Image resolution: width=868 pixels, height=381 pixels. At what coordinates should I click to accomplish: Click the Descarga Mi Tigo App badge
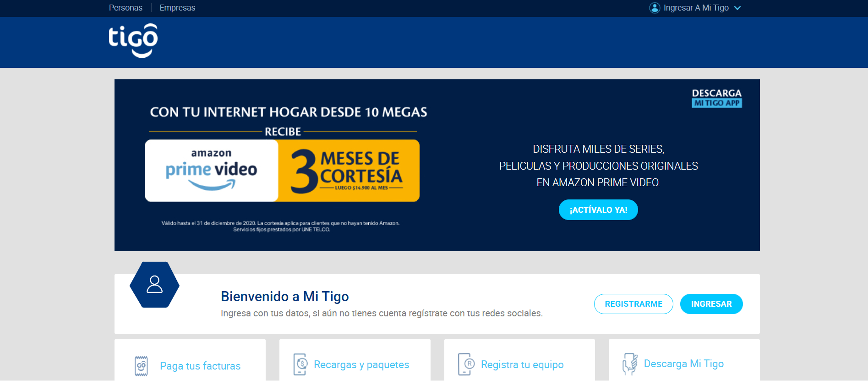pos(716,98)
